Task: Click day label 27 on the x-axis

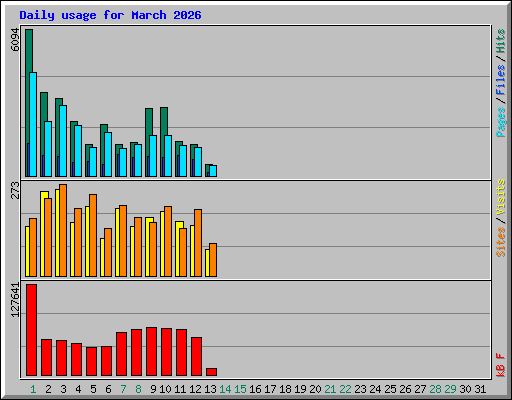Action: point(420,389)
